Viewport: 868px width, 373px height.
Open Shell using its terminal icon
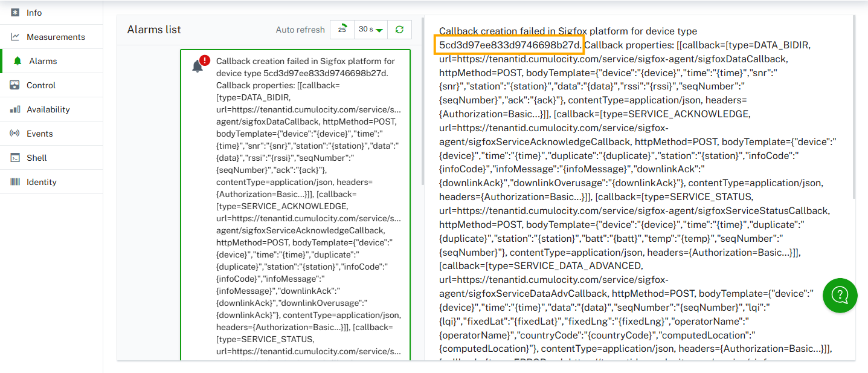click(15, 158)
